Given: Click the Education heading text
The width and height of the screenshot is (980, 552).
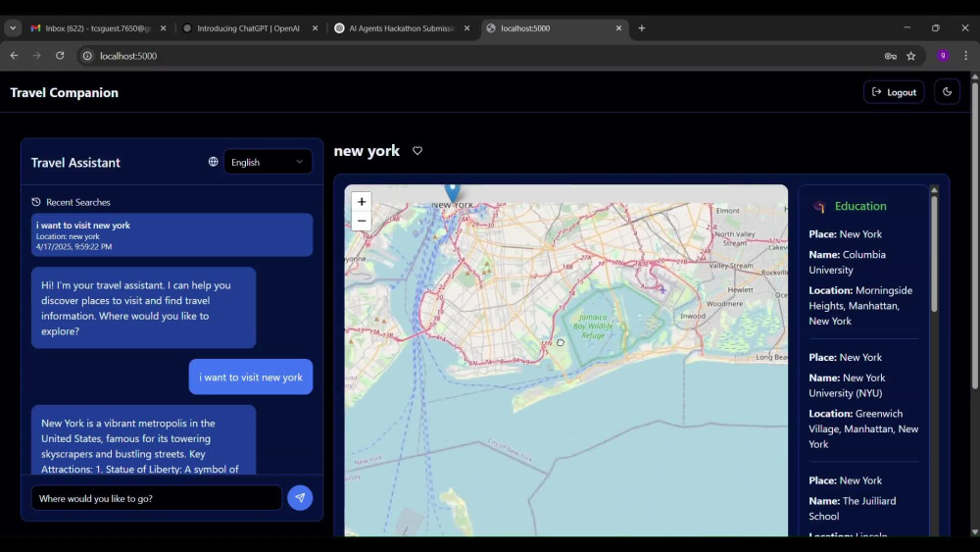Looking at the screenshot, I should 860,206.
